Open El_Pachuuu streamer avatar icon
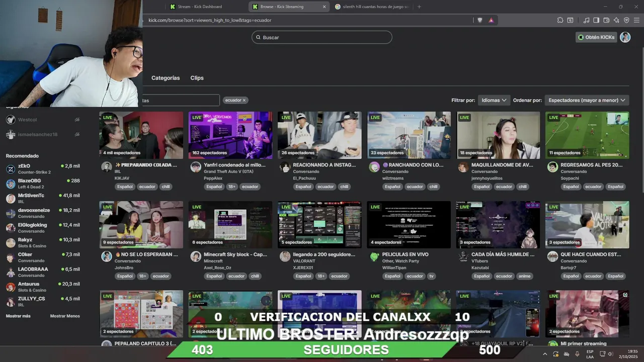The width and height of the screenshot is (644, 362). (x=285, y=167)
